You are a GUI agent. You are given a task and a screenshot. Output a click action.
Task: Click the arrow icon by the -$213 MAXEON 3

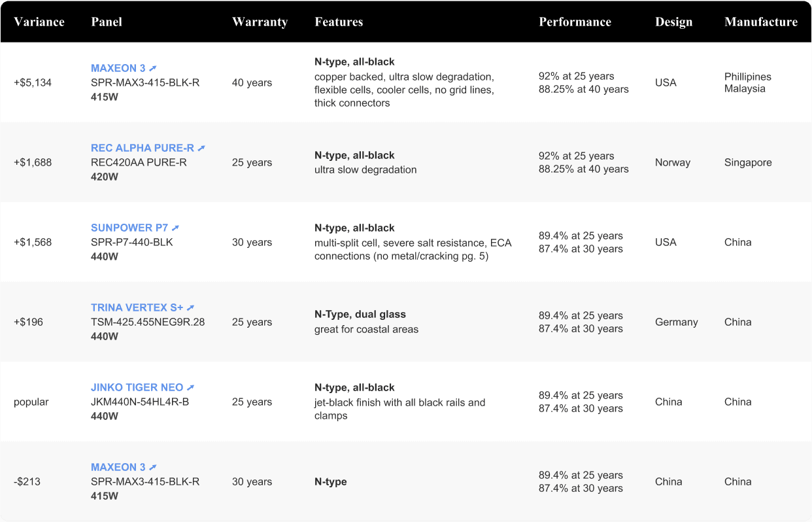click(153, 468)
